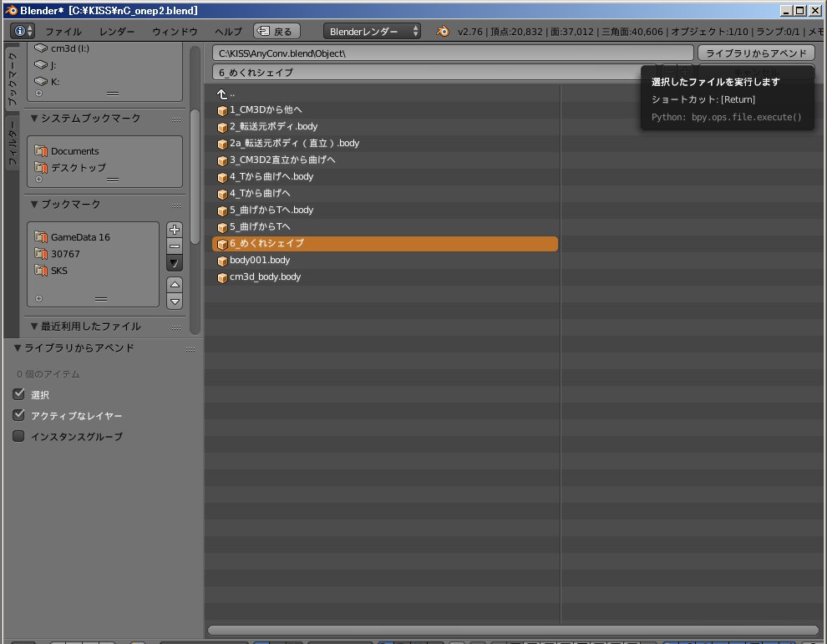Toggle the アクティブなレイヤー checkbox

pos(18,415)
